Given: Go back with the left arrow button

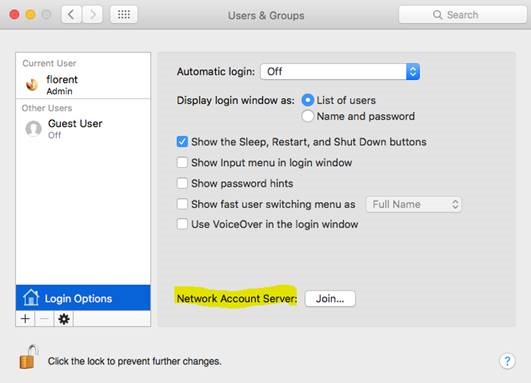Looking at the screenshot, I should click(71, 15).
